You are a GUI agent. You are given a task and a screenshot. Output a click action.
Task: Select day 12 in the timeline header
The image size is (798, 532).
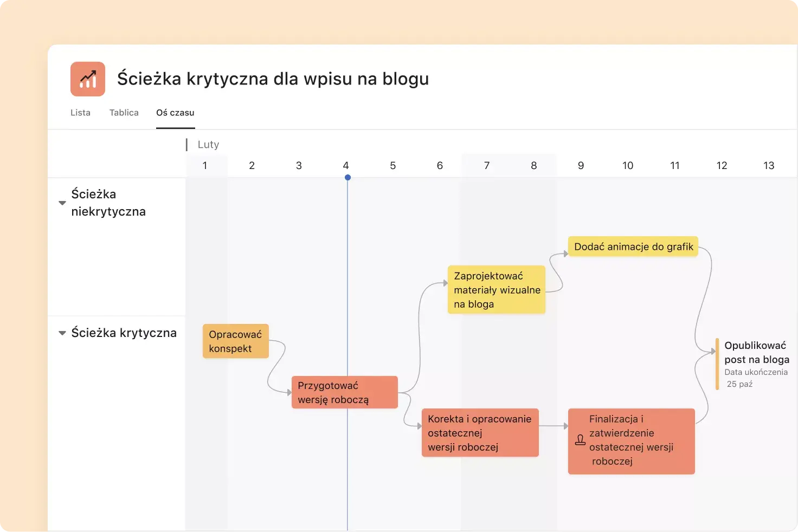tap(722, 166)
